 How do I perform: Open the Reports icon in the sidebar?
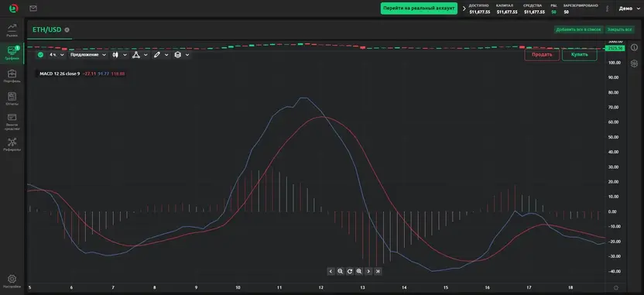pyautogui.click(x=12, y=98)
